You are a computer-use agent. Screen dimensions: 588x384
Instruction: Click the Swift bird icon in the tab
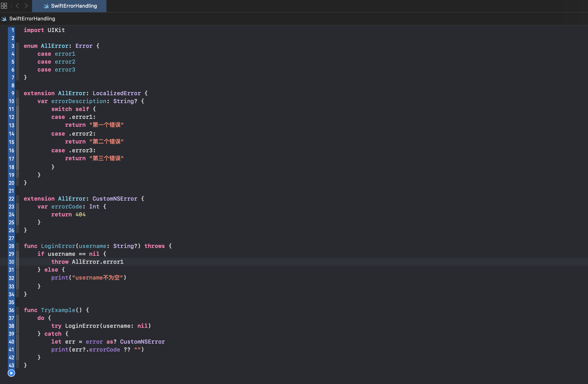(46, 6)
